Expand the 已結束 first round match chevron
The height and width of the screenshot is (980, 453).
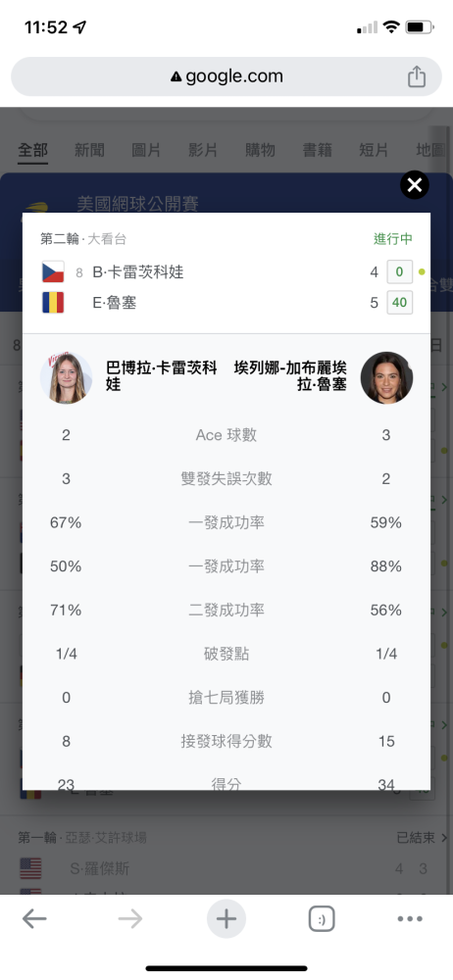[x=444, y=838]
